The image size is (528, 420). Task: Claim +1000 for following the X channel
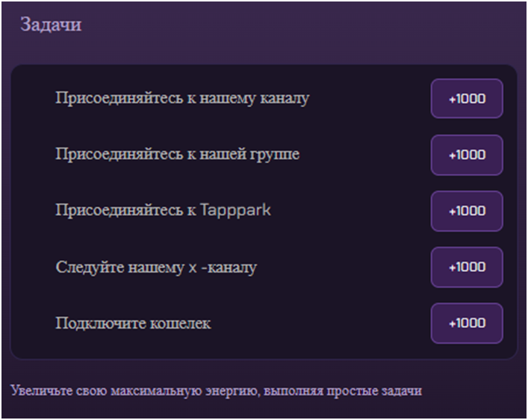[467, 268]
